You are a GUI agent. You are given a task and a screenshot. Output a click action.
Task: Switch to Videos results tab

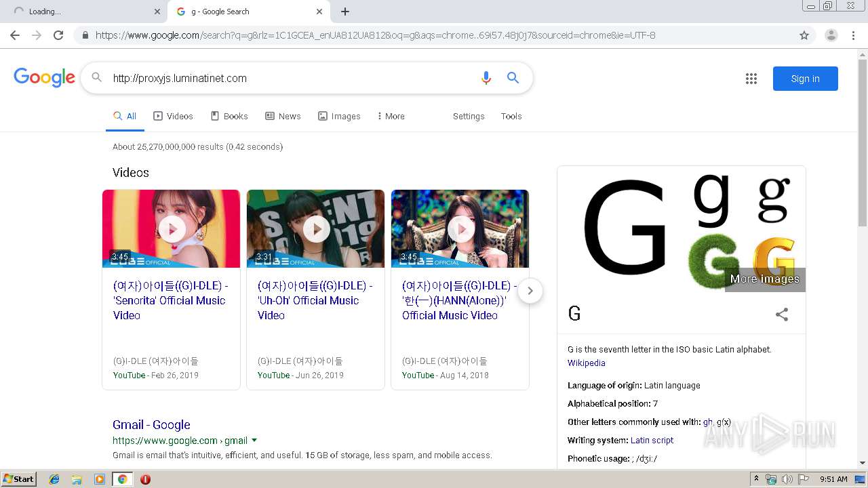coord(173,117)
